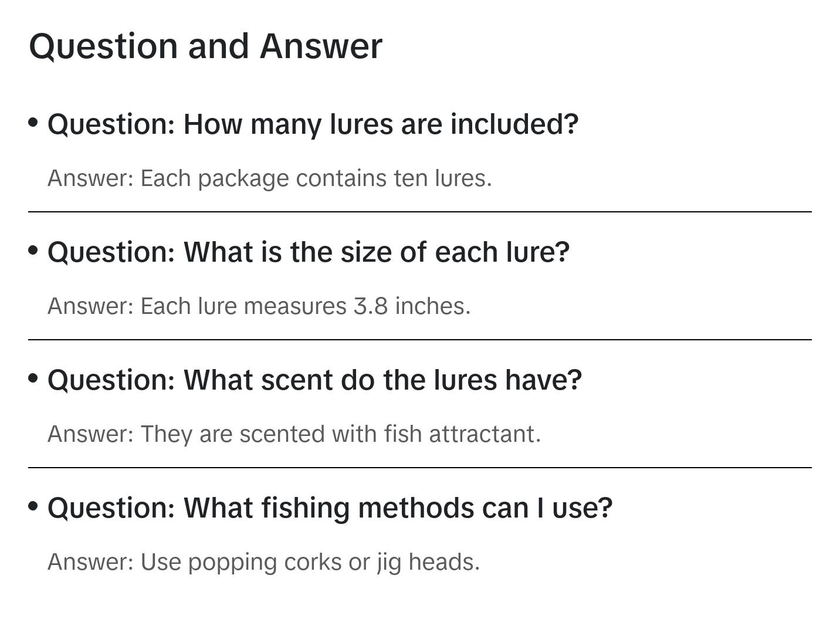Click the answer "Each lure measures 3.8 inches."
840x629 pixels.
coord(259,306)
